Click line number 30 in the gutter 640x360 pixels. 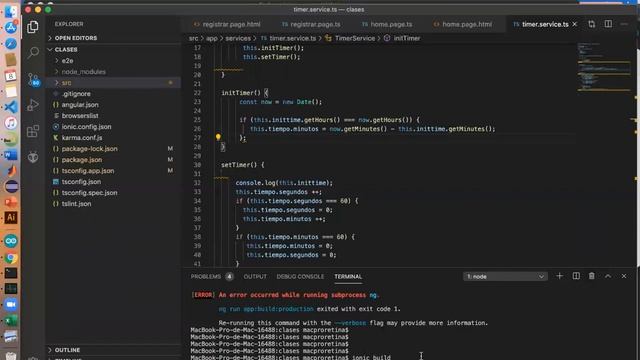tap(197, 165)
